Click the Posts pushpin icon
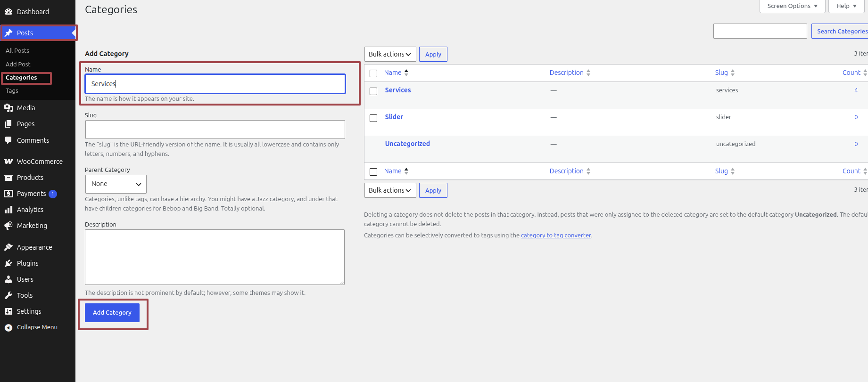The width and height of the screenshot is (868, 382). tap(8, 33)
